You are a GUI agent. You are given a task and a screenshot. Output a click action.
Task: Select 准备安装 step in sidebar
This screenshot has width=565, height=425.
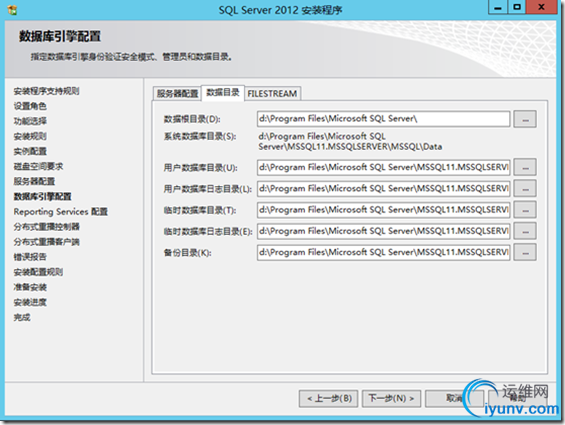[30, 287]
